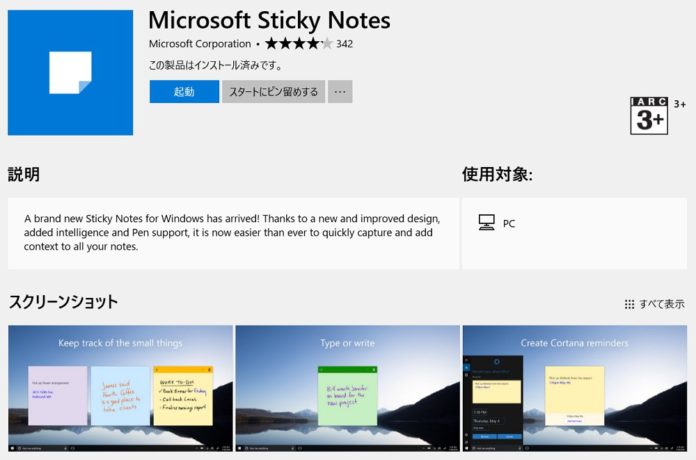Open the more options ellipsis button
Image resolution: width=696 pixels, height=460 pixels.
coord(340,91)
